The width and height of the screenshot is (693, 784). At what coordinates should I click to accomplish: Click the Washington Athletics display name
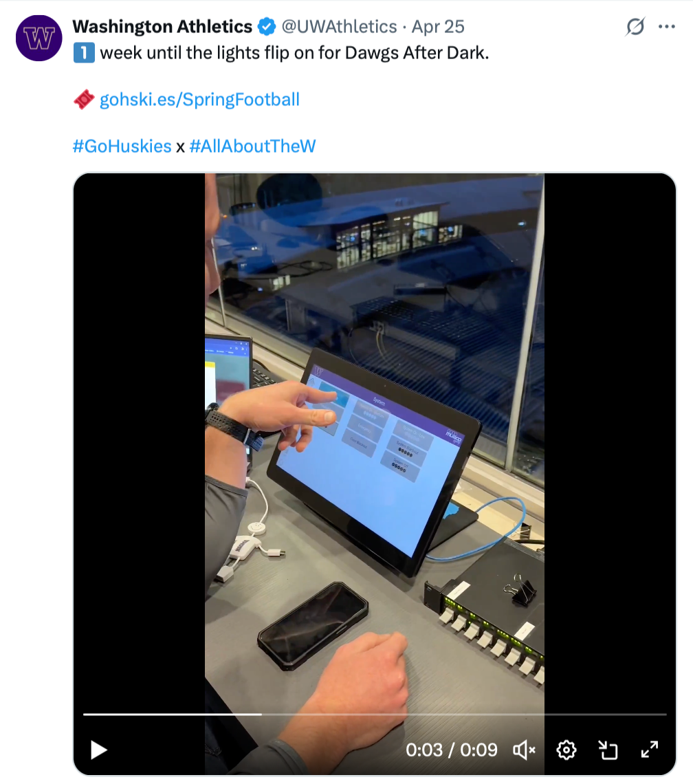tap(162, 27)
